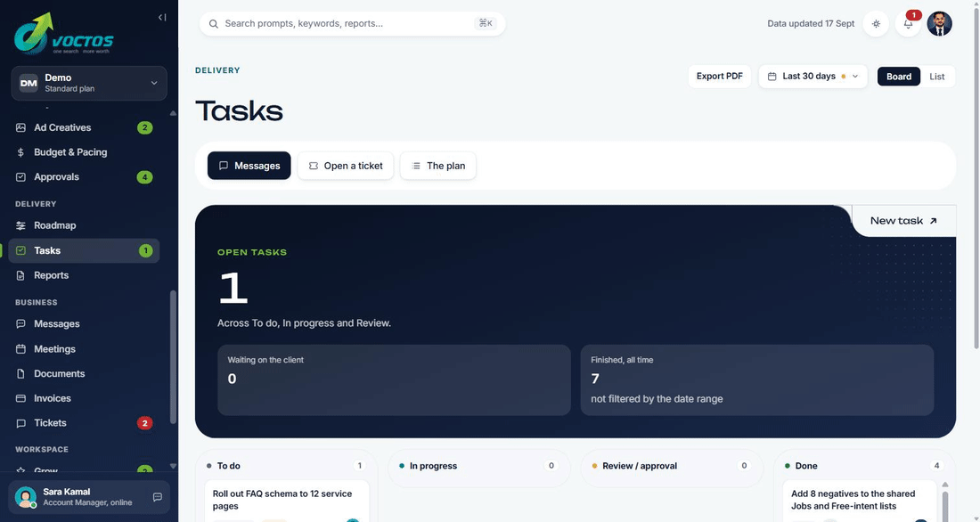Click the Invoices card icon
This screenshot has height=522, width=980.
[x=20, y=398]
